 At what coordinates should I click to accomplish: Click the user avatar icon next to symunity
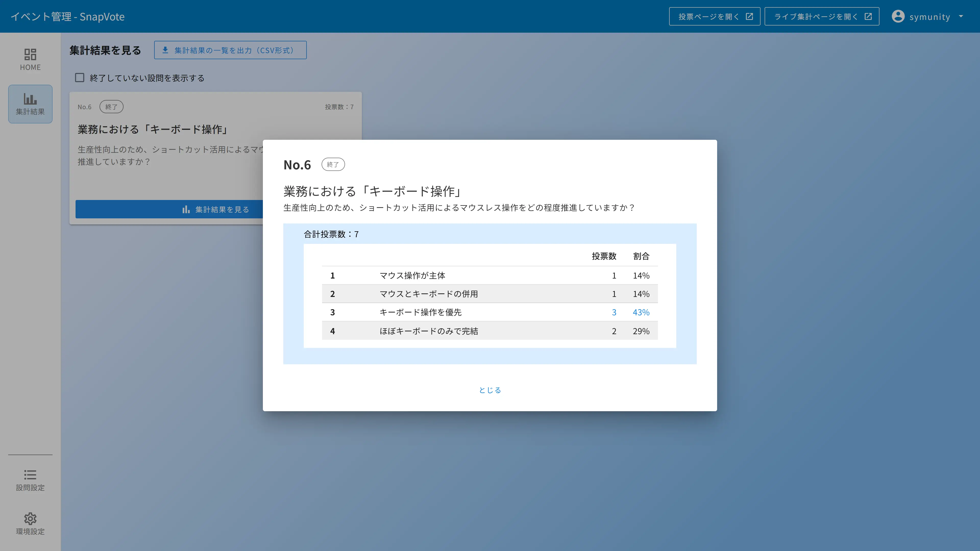(x=898, y=16)
